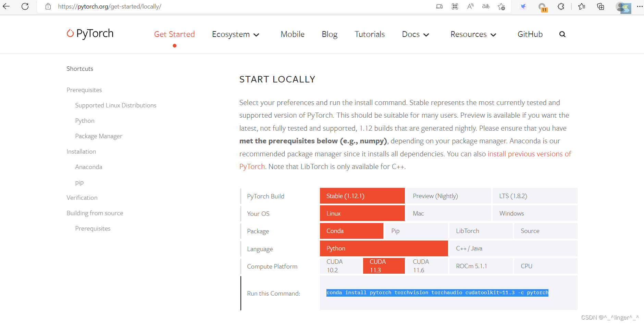Expand the Resources dropdown
The height and width of the screenshot is (324, 644).
point(473,35)
